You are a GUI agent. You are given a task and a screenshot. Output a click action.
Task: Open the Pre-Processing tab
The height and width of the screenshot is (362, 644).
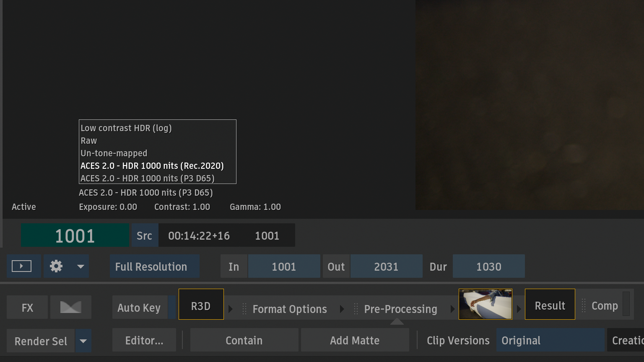(401, 309)
